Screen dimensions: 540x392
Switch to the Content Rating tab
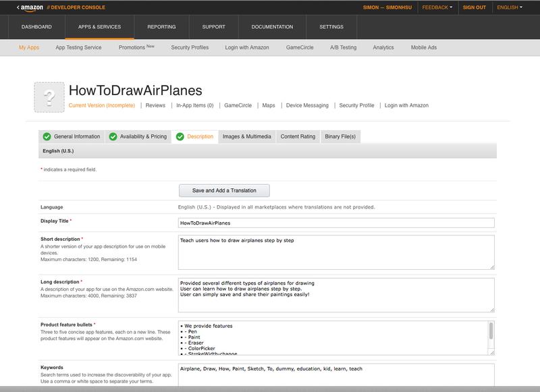coord(298,137)
